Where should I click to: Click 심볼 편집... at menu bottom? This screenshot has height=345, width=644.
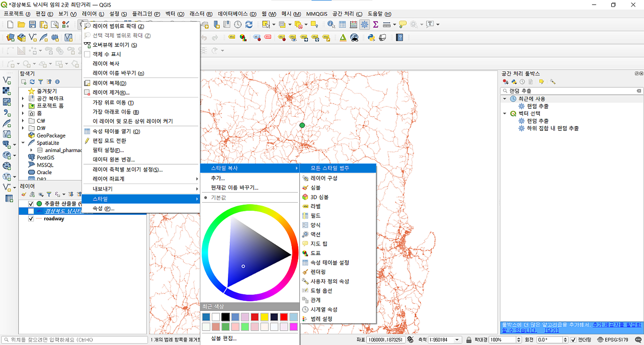pyautogui.click(x=224, y=338)
